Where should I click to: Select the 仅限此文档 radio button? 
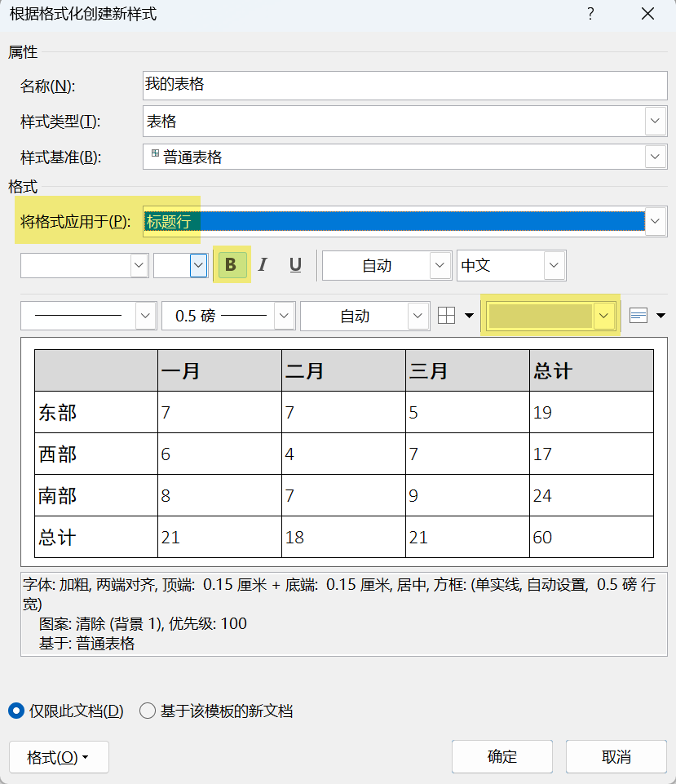click(x=16, y=711)
